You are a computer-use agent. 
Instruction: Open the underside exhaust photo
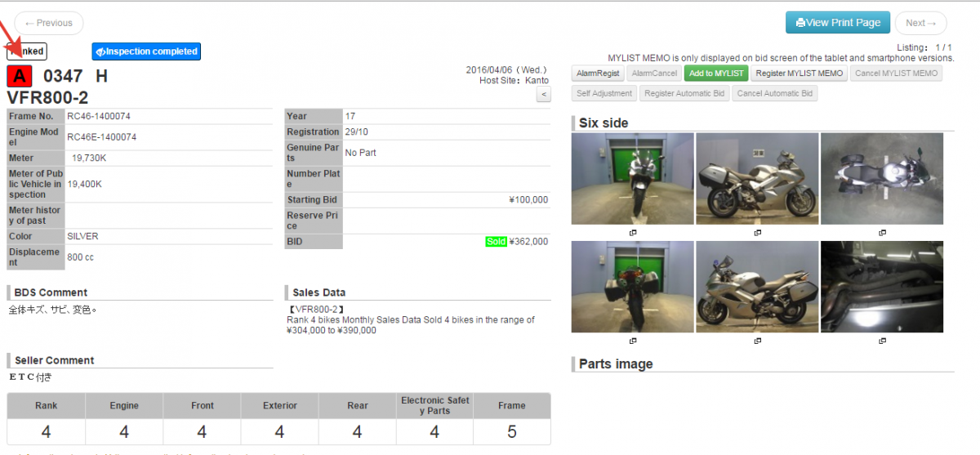click(x=882, y=287)
